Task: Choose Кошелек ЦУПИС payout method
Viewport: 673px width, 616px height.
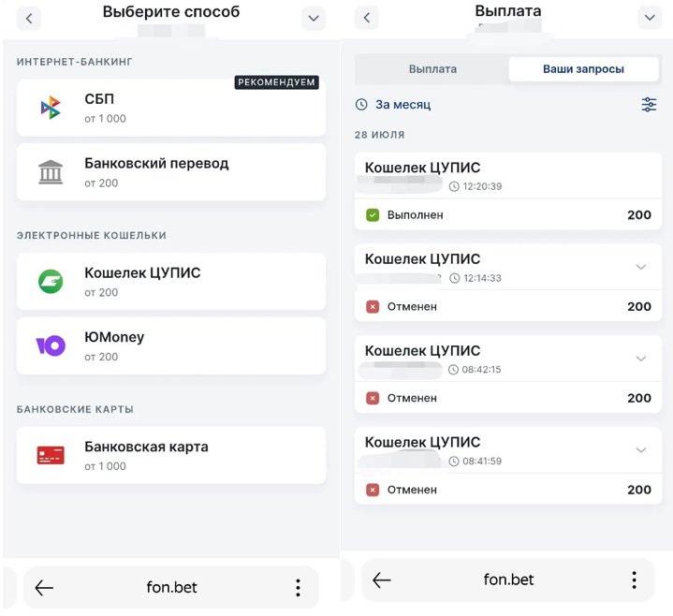Action: click(x=171, y=281)
